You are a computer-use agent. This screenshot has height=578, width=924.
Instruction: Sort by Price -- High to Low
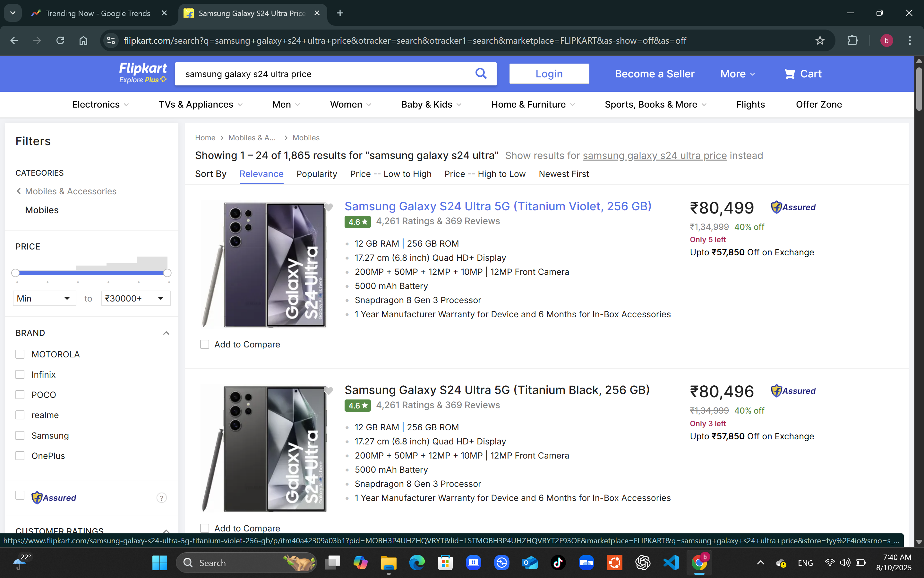tap(485, 174)
